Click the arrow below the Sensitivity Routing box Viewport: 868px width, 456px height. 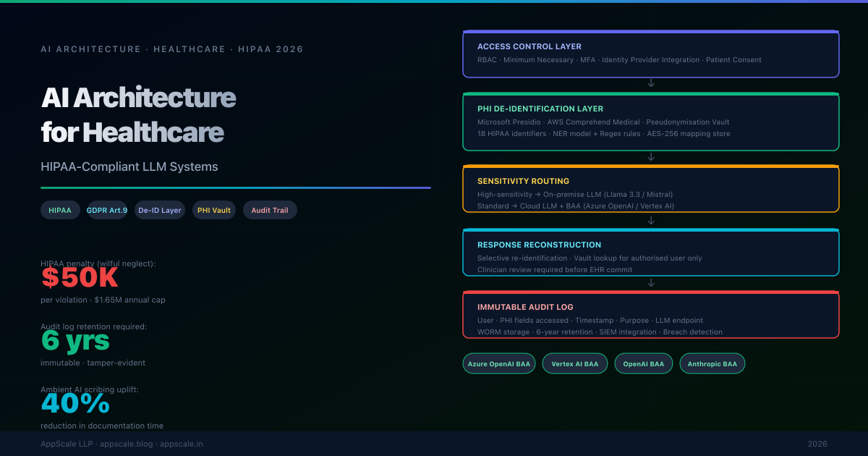tap(651, 220)
